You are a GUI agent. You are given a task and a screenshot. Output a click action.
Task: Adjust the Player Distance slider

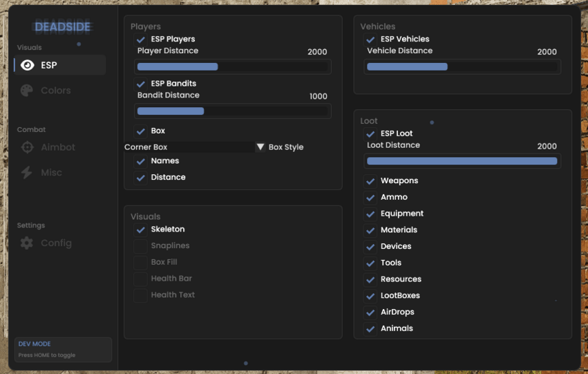tap(232, 67)
